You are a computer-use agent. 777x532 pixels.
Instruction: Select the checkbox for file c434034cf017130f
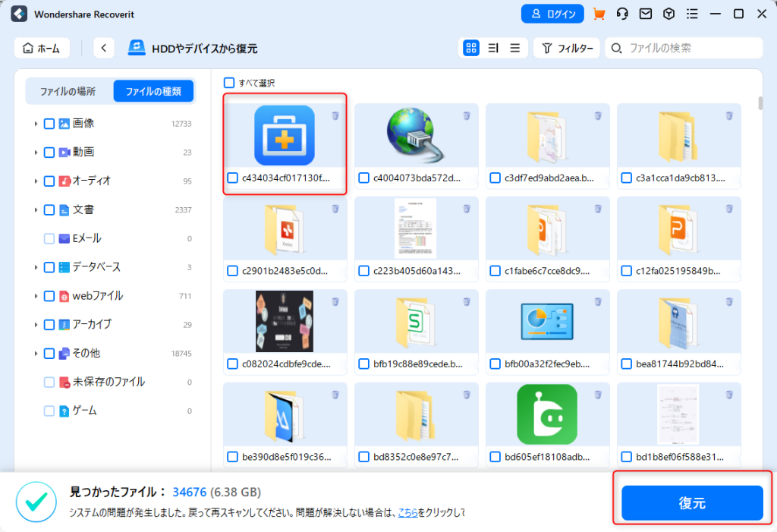233,178
